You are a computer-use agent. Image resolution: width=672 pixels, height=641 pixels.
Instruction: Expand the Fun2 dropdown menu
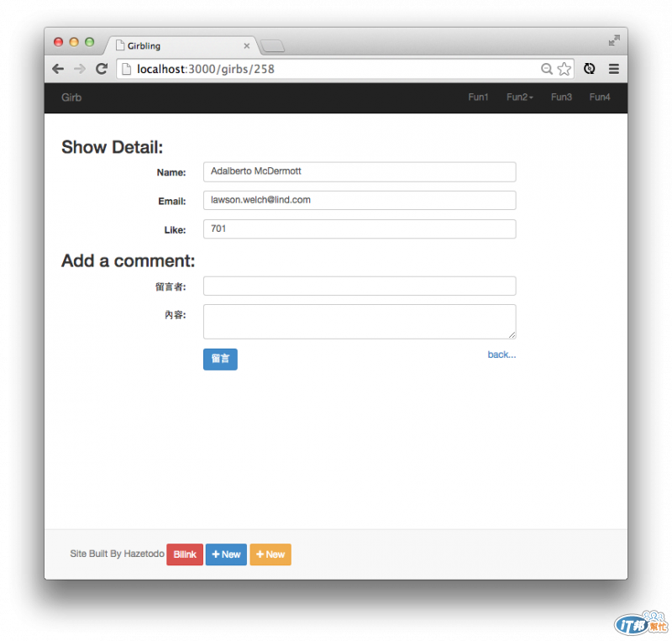point(520,97)
